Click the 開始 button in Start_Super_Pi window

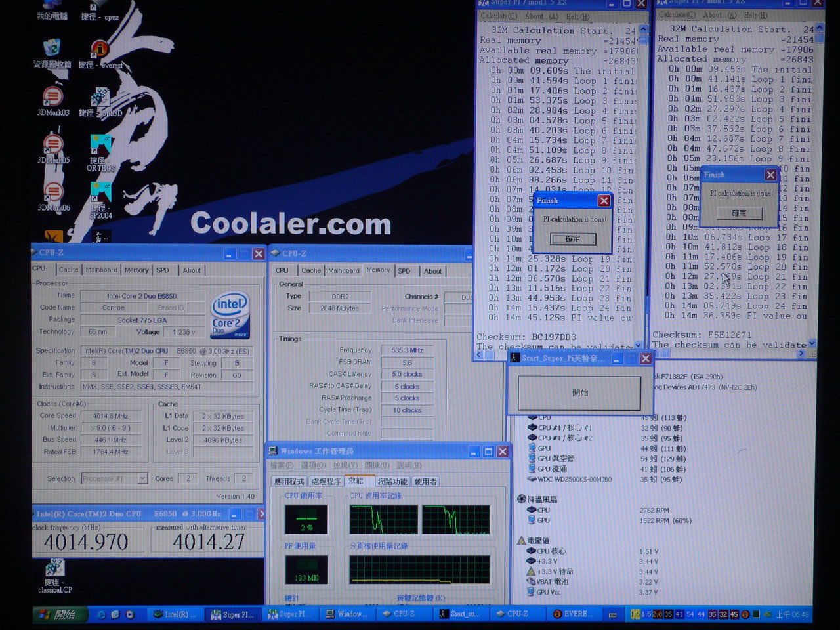pyautogui.click(x=579, y=393)
